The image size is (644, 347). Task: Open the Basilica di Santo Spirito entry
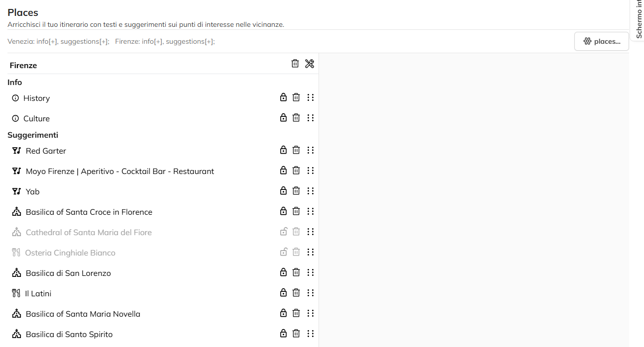(x=69, y=334)
